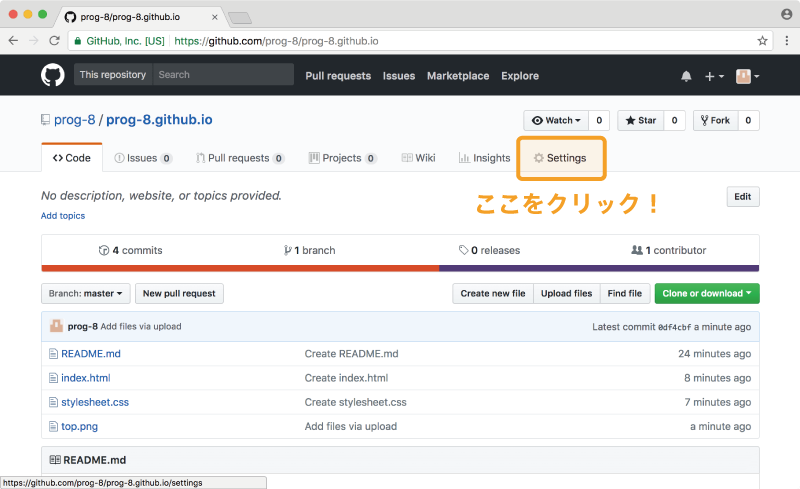Click the README book icon in header

point(55,460)
